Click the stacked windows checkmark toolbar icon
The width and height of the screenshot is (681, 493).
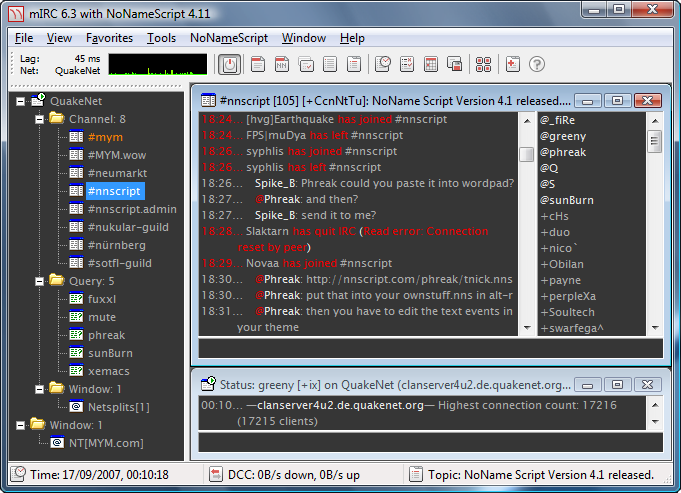(x=306, y=64)
